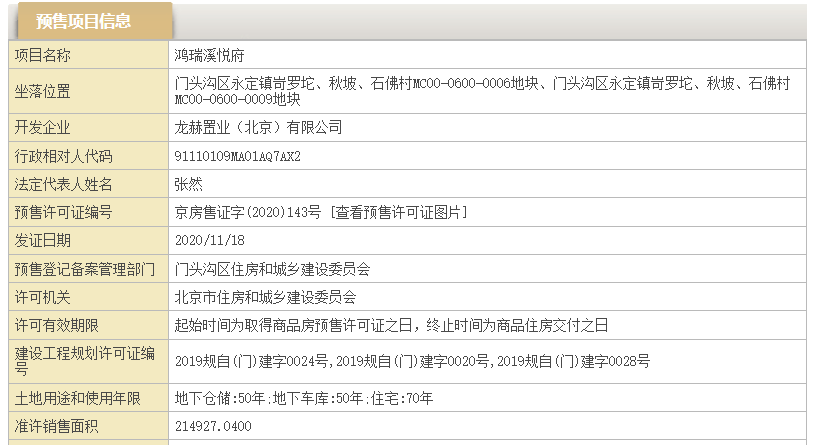817x445 pixels.
Task: Click the 建设工程规划许可证编号 label
Action: pos(84,361)
